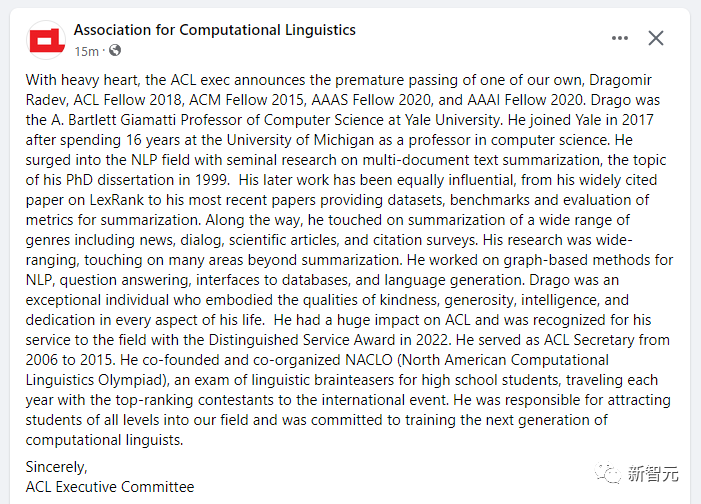Open Association for Computational Linguistics page name
Screen dimensions: 701x504
[214, 30]
